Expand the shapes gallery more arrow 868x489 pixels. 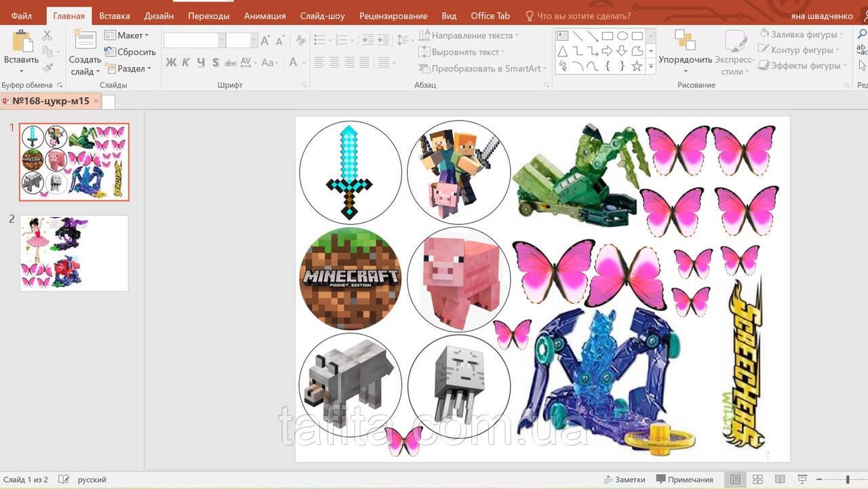click(x=651, y=66)
